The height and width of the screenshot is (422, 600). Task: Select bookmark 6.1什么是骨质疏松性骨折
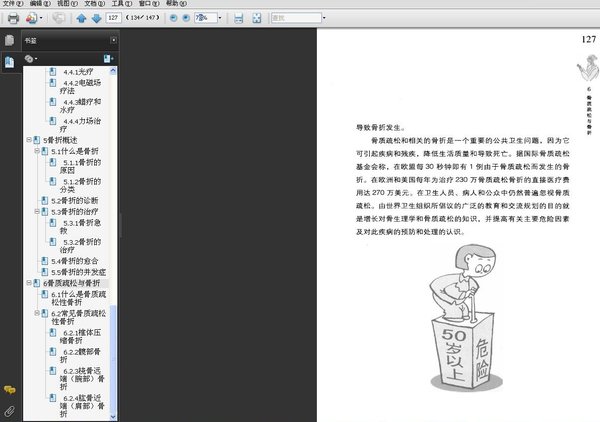(x=79, y=298)
